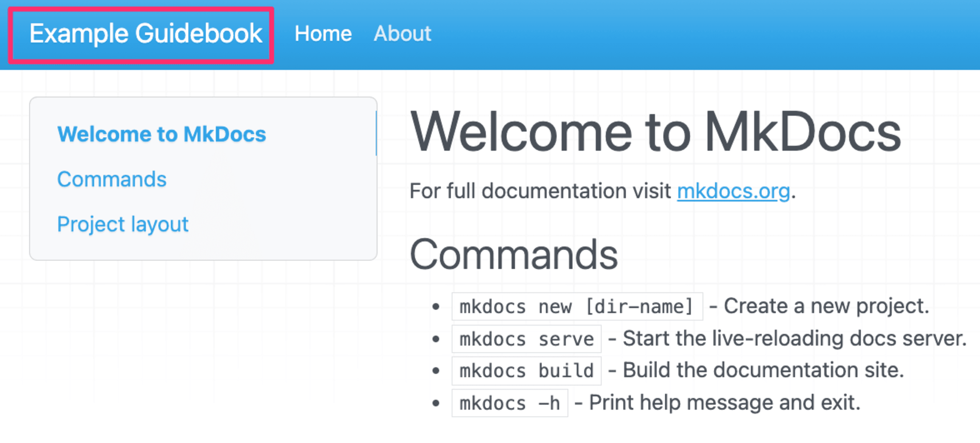Click the Example Guidebook site title
This screenshot has height=443, width=980.
pos(146,34)
